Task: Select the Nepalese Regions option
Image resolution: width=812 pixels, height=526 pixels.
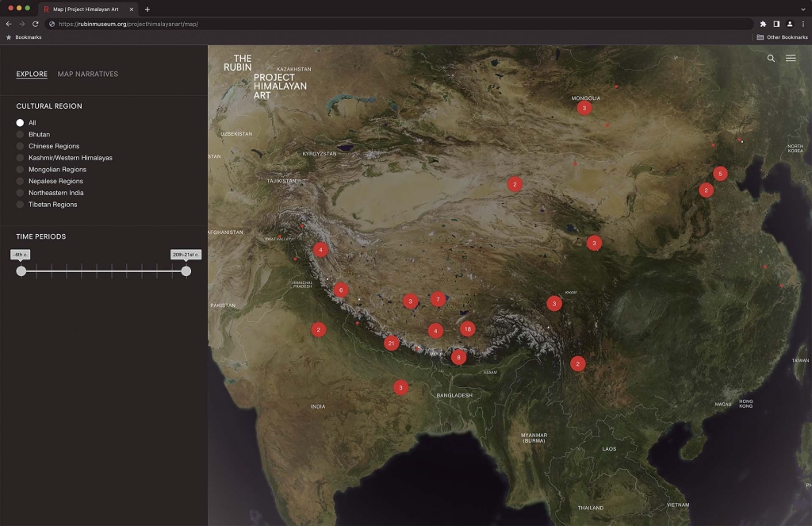Action: 21,182
